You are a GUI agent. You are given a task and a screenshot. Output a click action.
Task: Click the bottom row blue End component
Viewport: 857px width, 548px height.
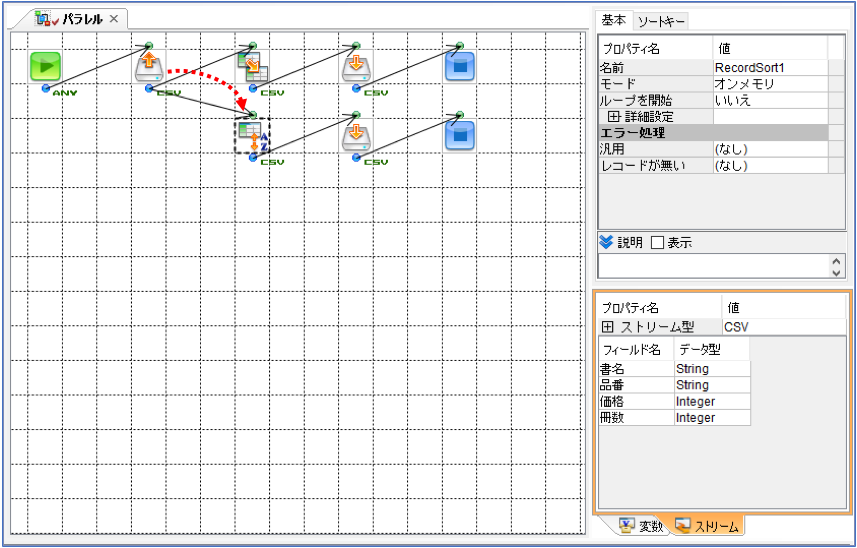(x=459, y=135)
